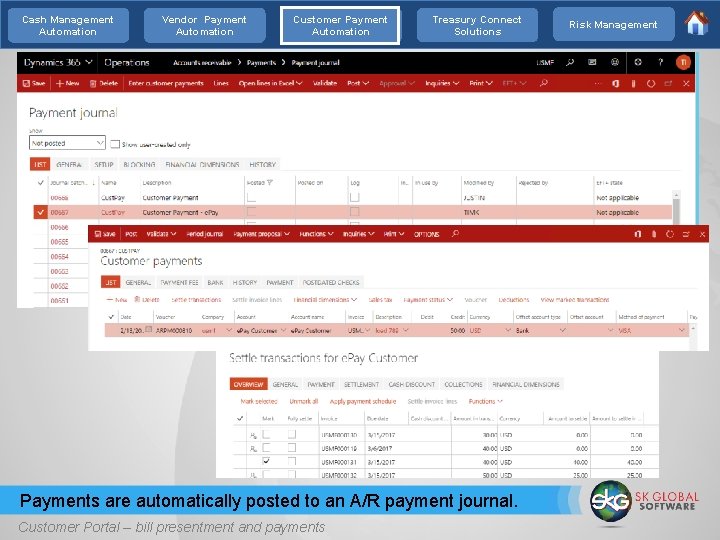
Task: Open Postdated checks tab
Action: (x=331, y=282)
